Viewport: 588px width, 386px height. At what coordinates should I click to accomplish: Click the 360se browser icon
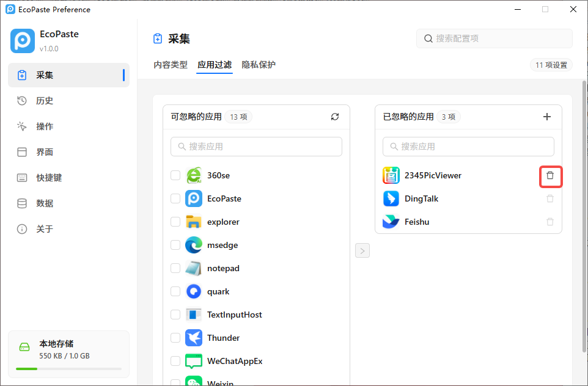194,175
